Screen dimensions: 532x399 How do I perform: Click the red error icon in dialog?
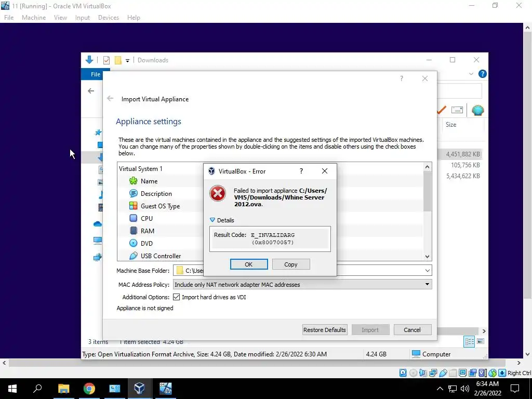click(218, 193)
